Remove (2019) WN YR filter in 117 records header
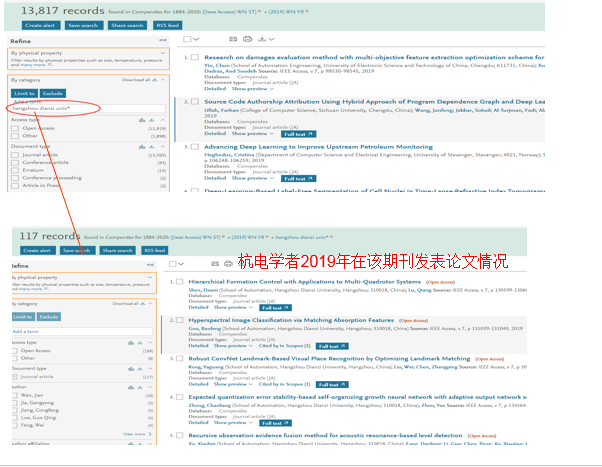 click(x=267, y=237)
